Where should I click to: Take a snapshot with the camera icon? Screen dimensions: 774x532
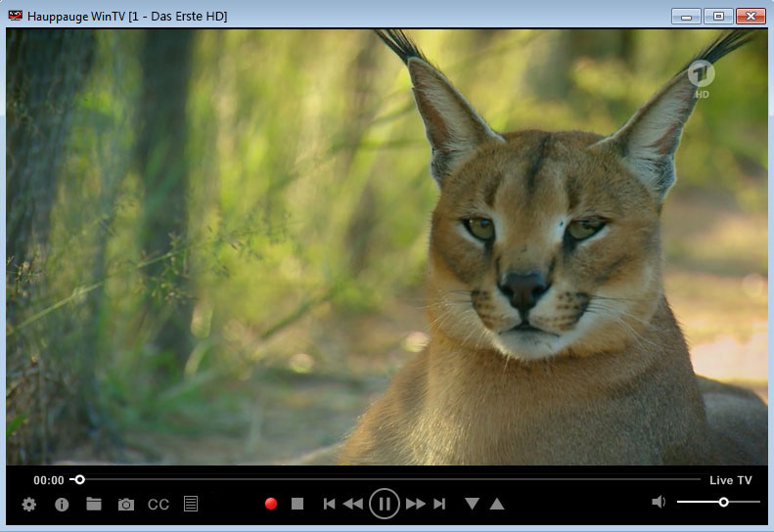(x=126, y=505)
